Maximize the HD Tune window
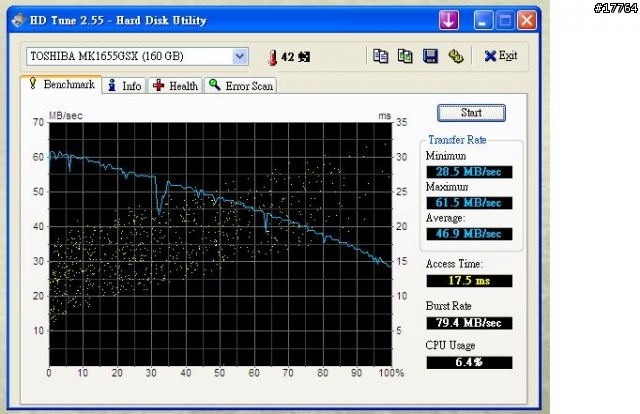640x414 pixels. (x=505, y=20)
